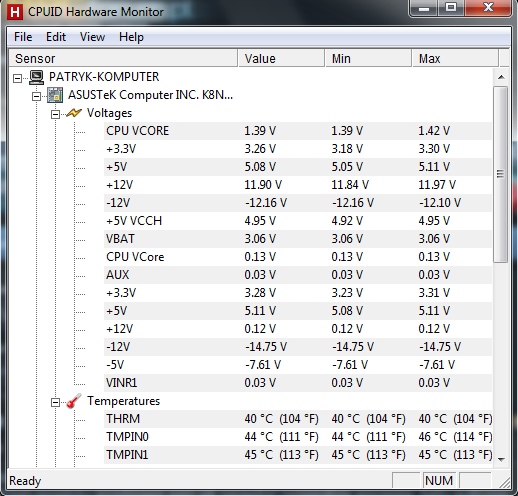Image resolution: width=518 pixels, height=496 pixels.
Task: Collapse the PATRYK-KOMPUTER tree node
Action: (x=17, y=78)
